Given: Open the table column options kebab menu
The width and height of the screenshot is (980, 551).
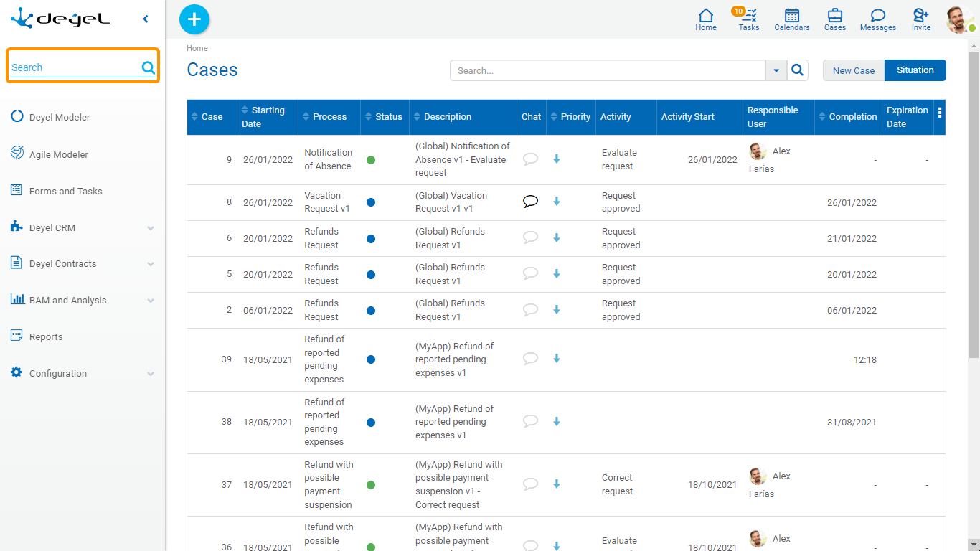Looking at the screenshot, I should pos(940,113).
